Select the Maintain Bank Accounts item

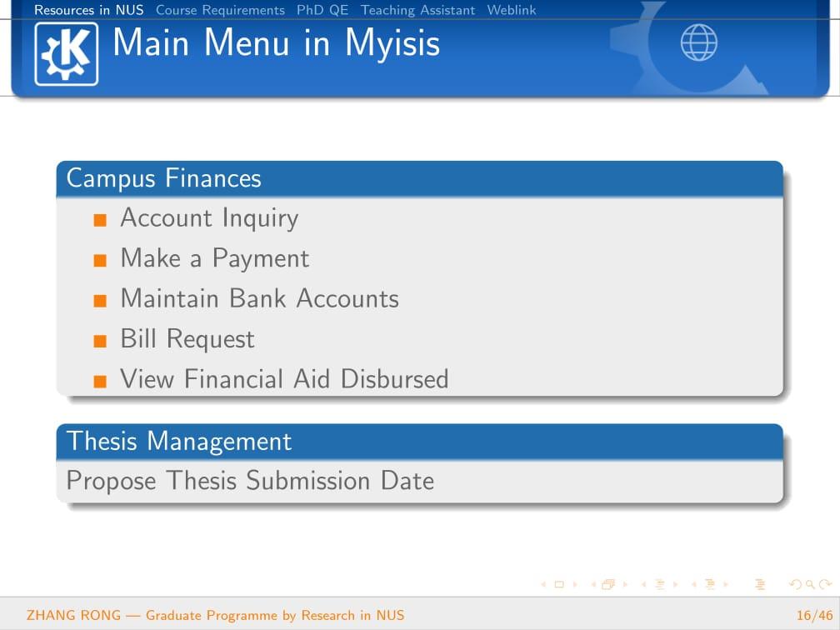pyautogui.click(x=260, y=298)
